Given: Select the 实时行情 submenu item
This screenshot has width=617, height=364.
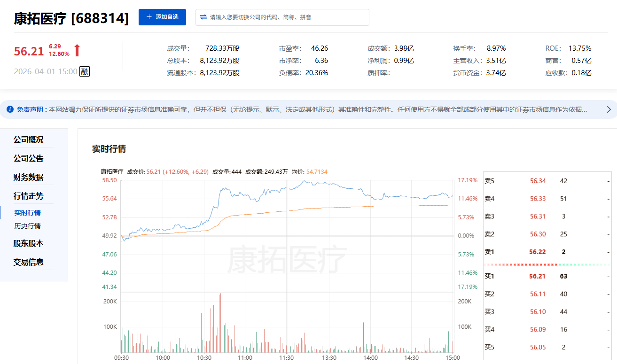Looking at the screenshot, I should (x=27, y=213).
